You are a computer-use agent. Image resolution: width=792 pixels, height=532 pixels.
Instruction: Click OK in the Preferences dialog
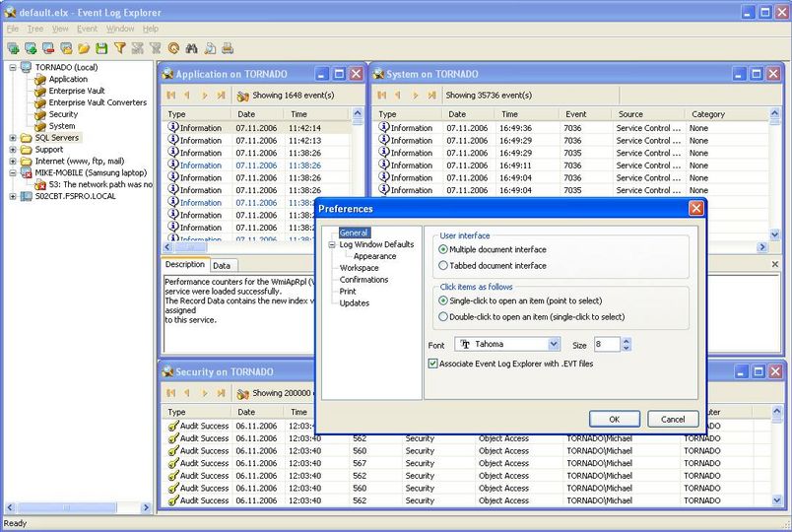(x=615, y=419)
